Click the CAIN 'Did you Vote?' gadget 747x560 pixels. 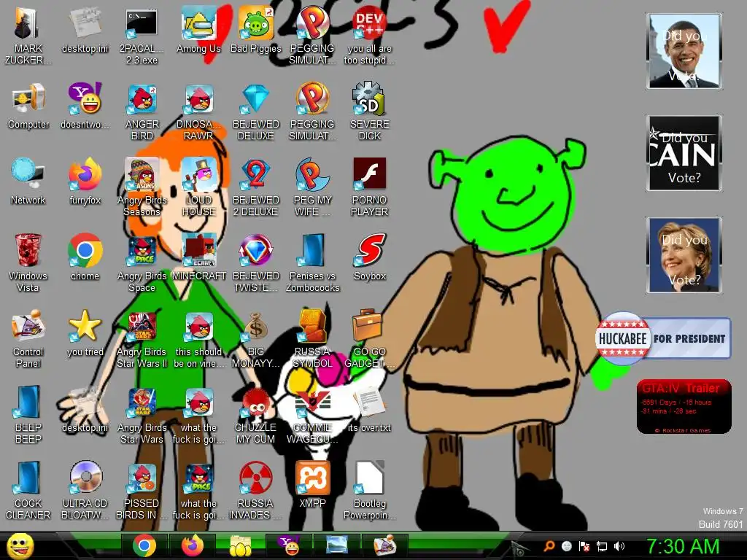684,153
